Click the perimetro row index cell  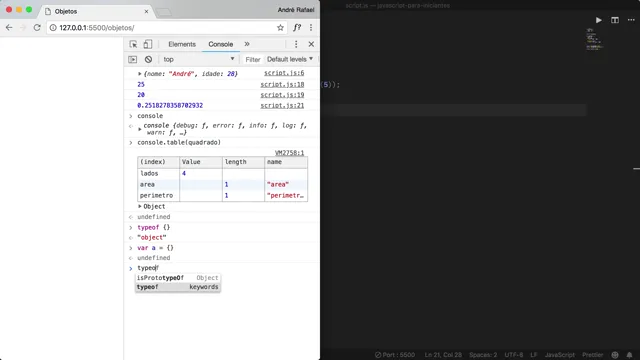click(158, 196)
